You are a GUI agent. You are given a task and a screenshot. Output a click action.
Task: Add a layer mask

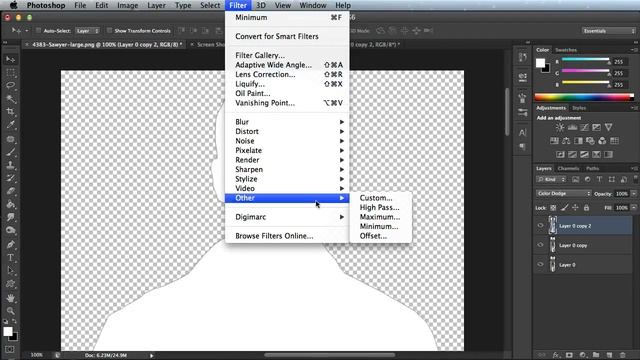[x=569, y=355]
